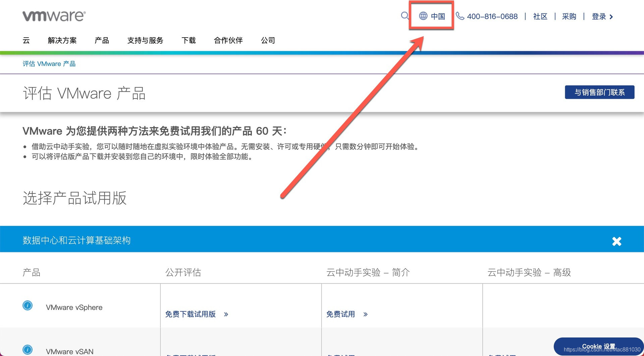
Task: Open the 公司 menu
Action: coord(268,41)
